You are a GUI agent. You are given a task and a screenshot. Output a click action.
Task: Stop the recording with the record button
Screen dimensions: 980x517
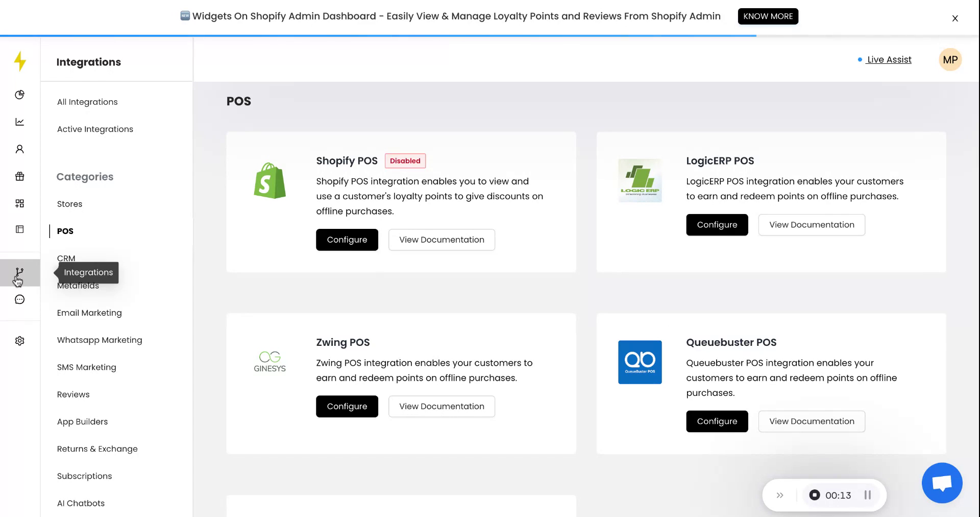click(815, 495)
